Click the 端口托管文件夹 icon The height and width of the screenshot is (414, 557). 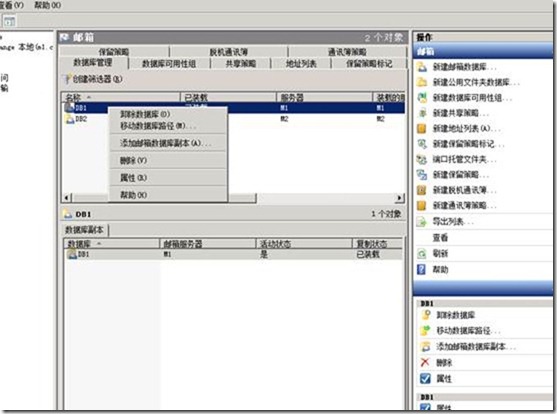click(422, 160)
